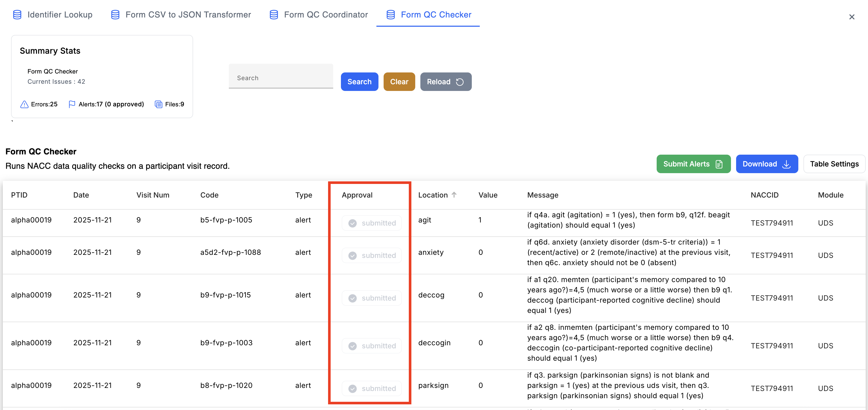Sort by the Visit Num column header

(x=153, y=195)
